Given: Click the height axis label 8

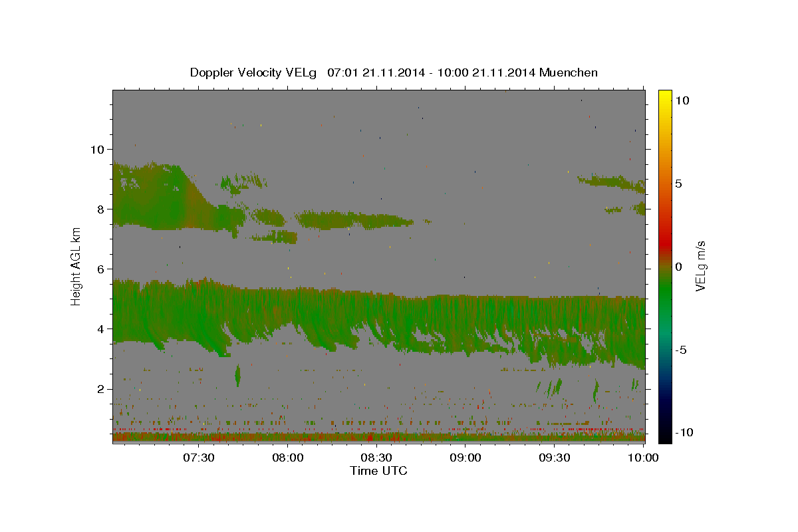Looking at the screenshot, I should pyautogui.click(x=101, y=209).
